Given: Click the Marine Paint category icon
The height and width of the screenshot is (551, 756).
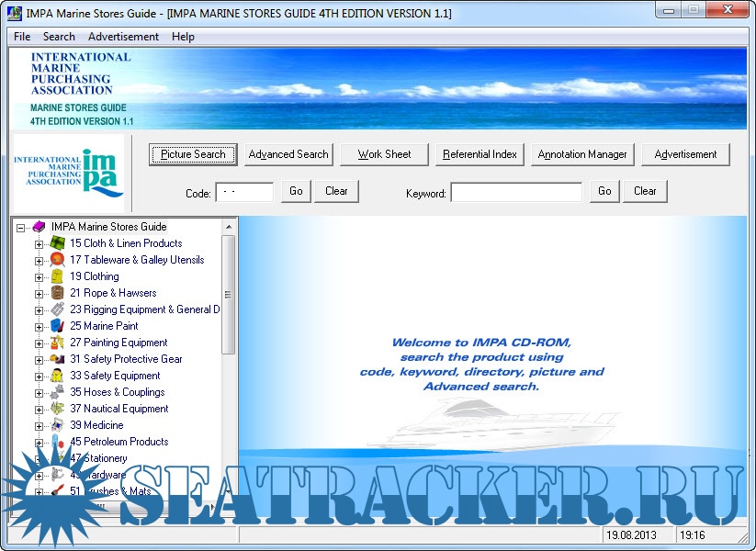Looking at the screenshot, I should tap(57, 326).
